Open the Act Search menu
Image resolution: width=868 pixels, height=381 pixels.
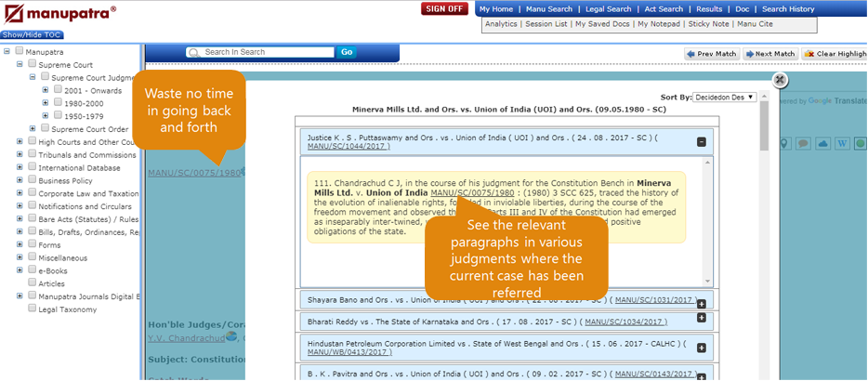click(x=664, y=9)
